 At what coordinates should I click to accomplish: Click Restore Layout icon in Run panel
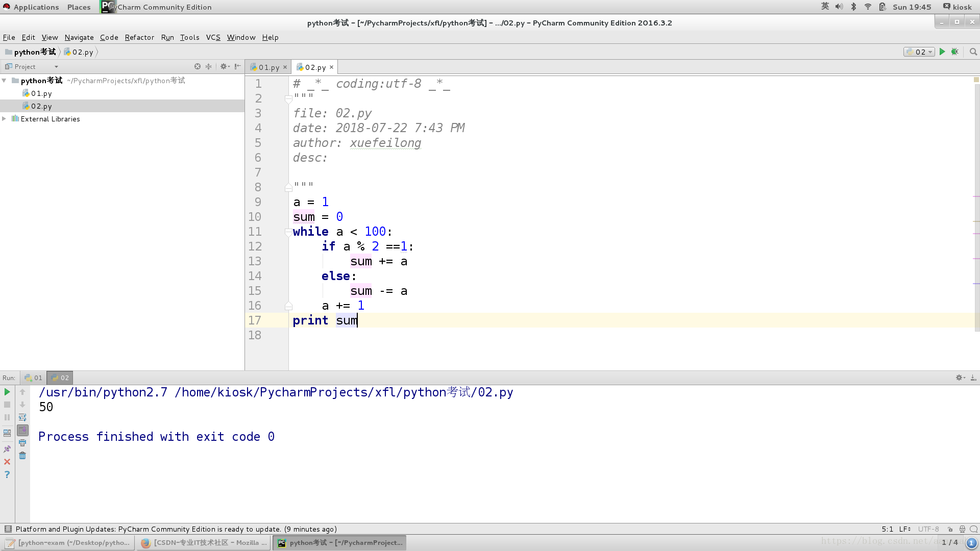pos(7,433)
